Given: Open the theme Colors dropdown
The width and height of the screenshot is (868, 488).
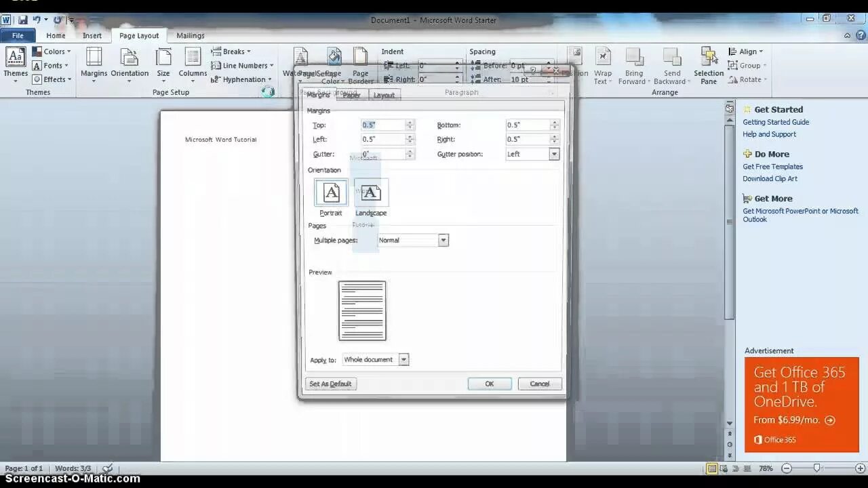Looking at the screenshot, I should click(52, 52).
